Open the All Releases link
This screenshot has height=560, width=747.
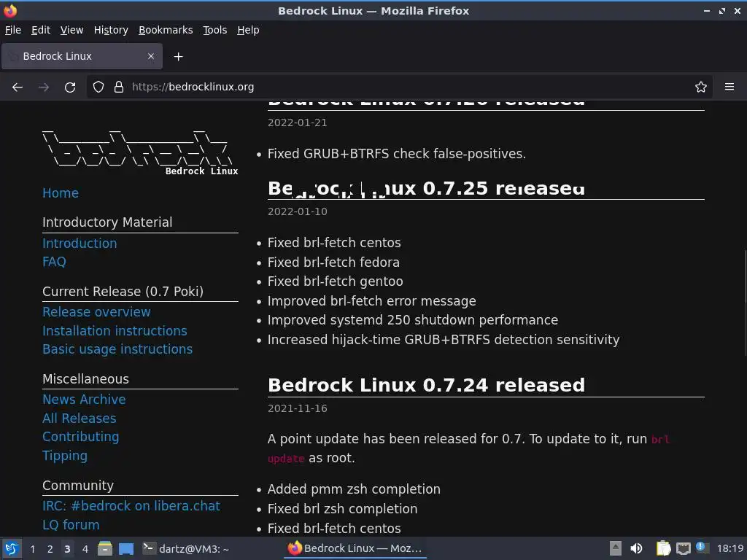coord(79,418)
